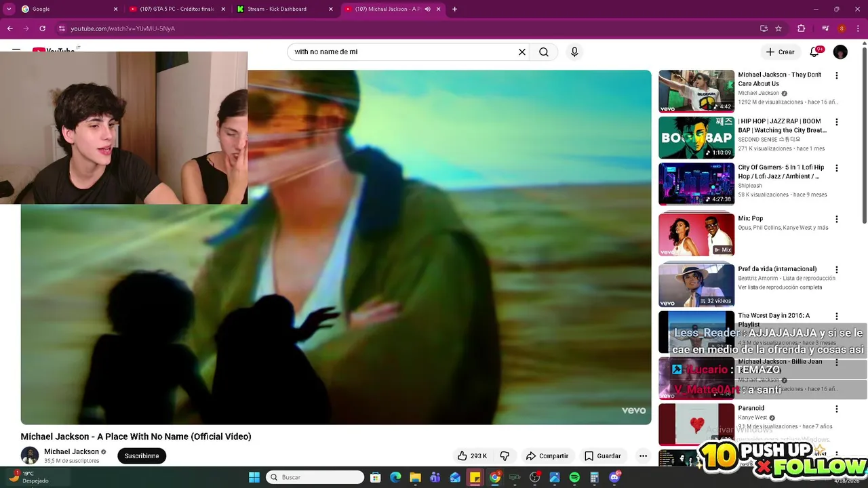Click install/cast icon in address bar
The height and width of the screenshot is (488, 868).
[x=764, y=28]
